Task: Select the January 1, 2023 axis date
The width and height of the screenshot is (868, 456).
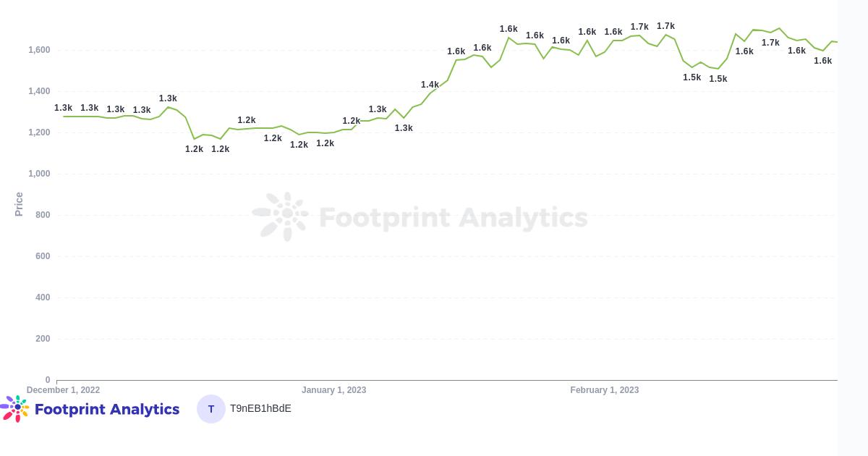Action: (334, 390)
